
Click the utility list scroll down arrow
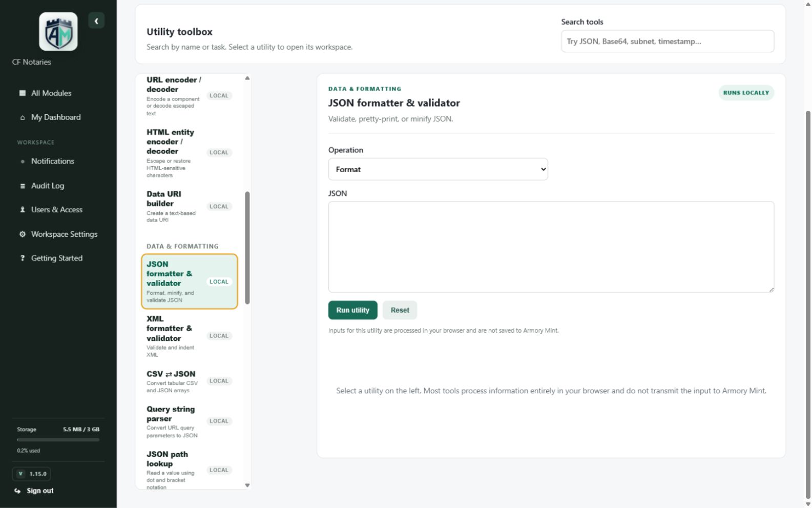click(247, 485)
